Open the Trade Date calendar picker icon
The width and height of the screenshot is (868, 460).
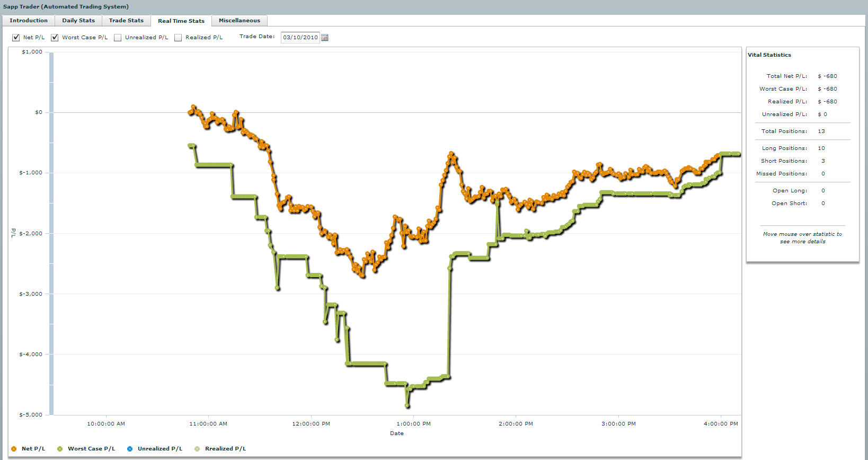(x=325, y=38)
